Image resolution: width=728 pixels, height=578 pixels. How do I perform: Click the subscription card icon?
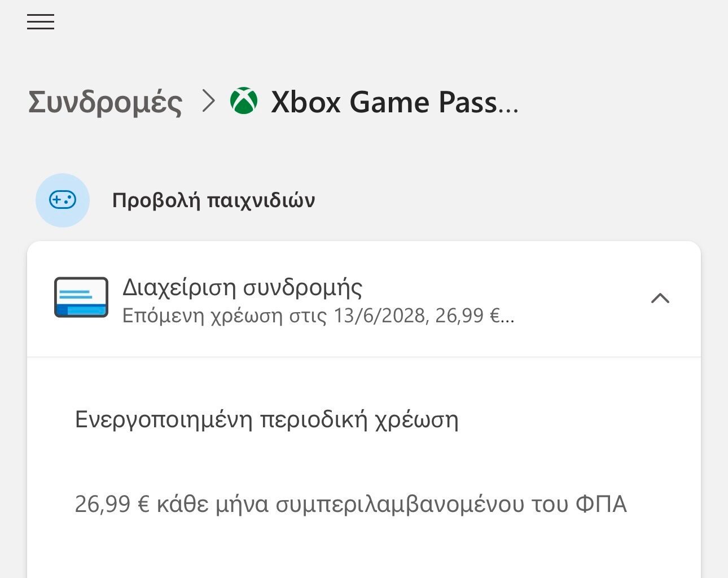coord(81,297)
